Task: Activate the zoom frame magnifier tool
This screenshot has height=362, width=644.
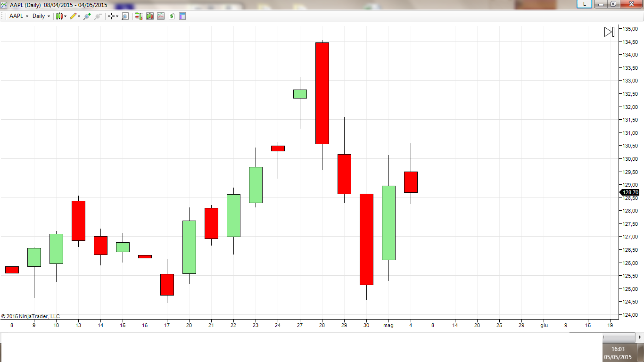Action: point(125,16)
